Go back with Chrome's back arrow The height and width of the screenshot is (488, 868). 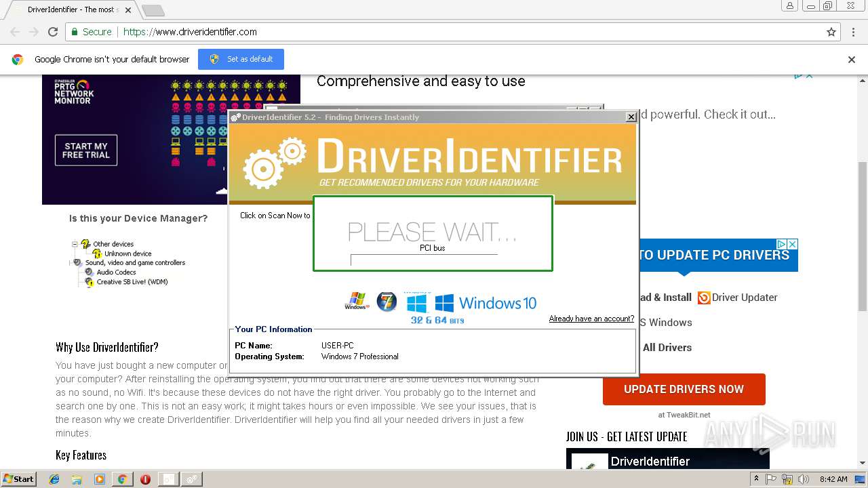click(15, 32)
